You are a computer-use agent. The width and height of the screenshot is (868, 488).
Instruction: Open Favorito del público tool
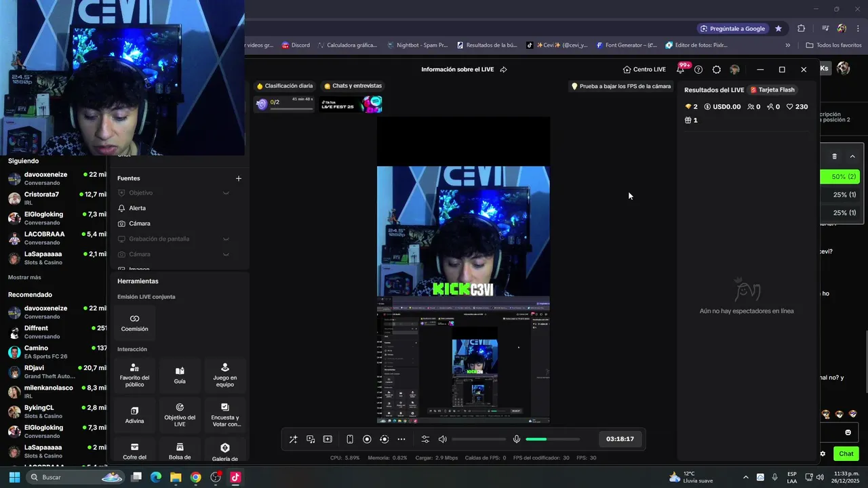[x=134, y=375]
